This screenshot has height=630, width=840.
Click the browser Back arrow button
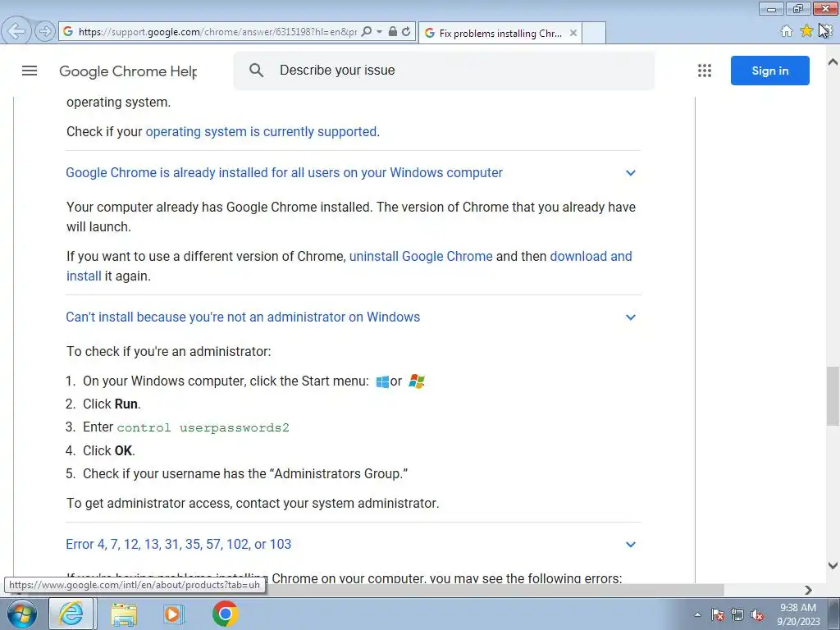[x=16, y=31]
